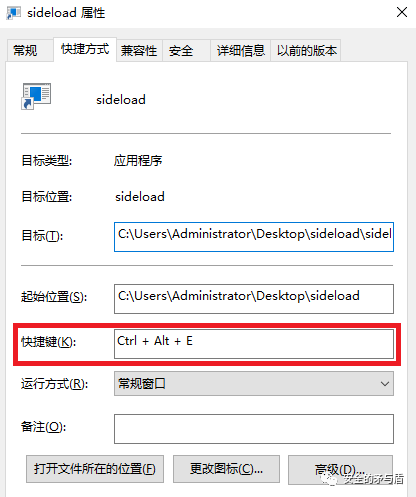This screenshot has height=497, width=416.
Task: Close the sideload properties dialog
Action: 402,12
